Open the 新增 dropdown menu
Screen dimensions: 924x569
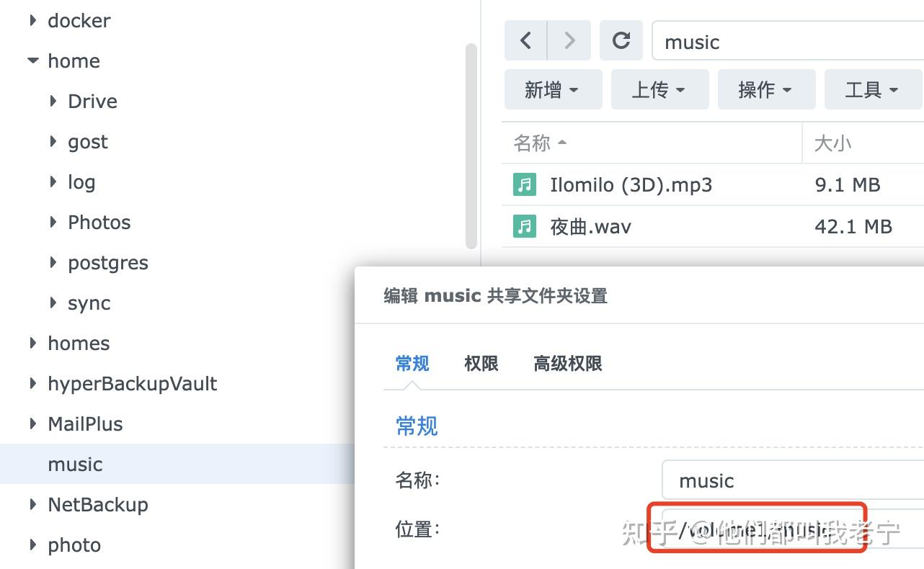pos(553,89)
